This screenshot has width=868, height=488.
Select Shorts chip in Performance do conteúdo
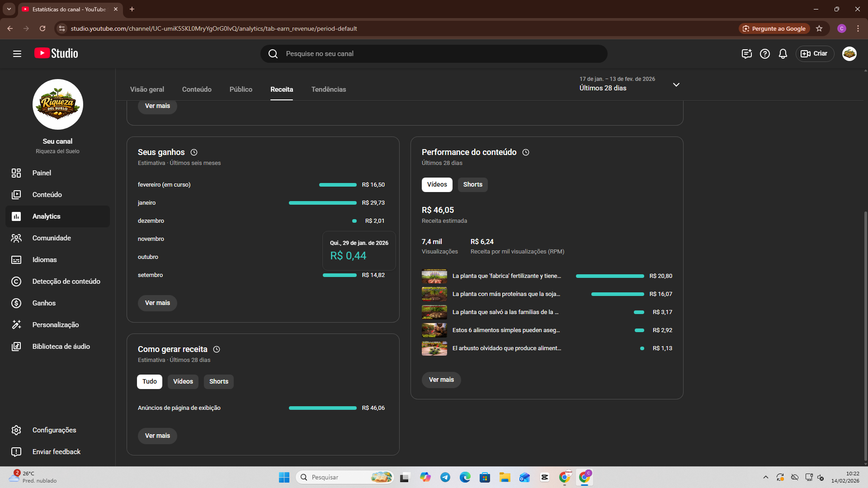472,184
